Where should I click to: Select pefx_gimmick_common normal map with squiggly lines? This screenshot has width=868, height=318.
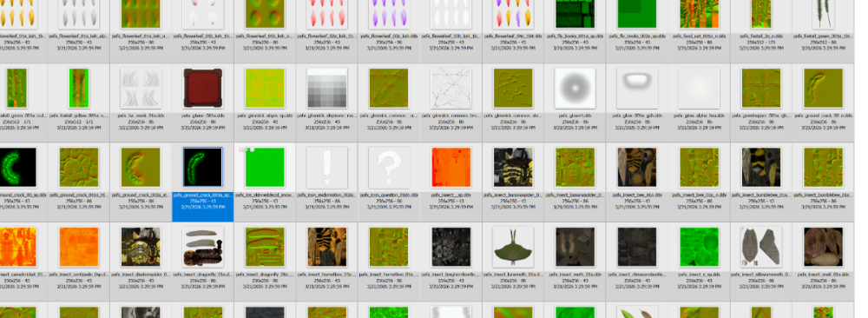tap(513, 89)
